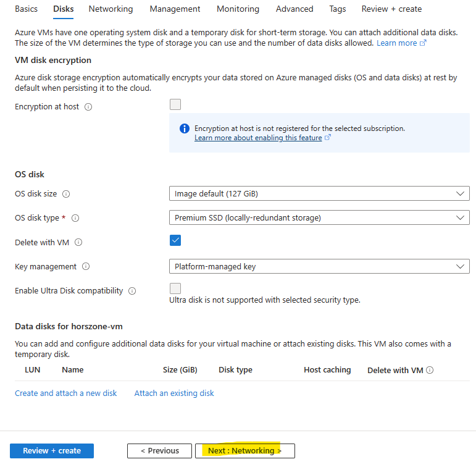Select Attach an existing disk link
This screenshot has width=476, height=467.
coord(174,393)
